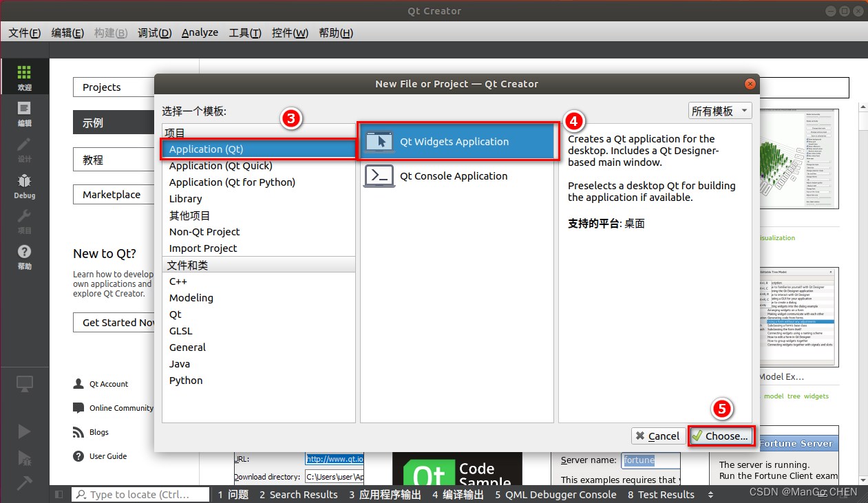
Task: Open the 文件(F) menu
Action: (25, 32)
